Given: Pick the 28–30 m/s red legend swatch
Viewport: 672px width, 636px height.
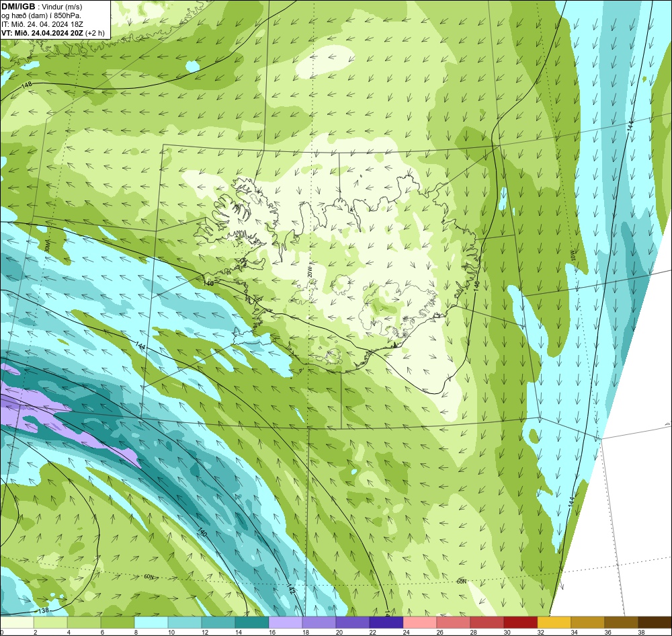Looking at the screenshot, I should tap(487, 623).
